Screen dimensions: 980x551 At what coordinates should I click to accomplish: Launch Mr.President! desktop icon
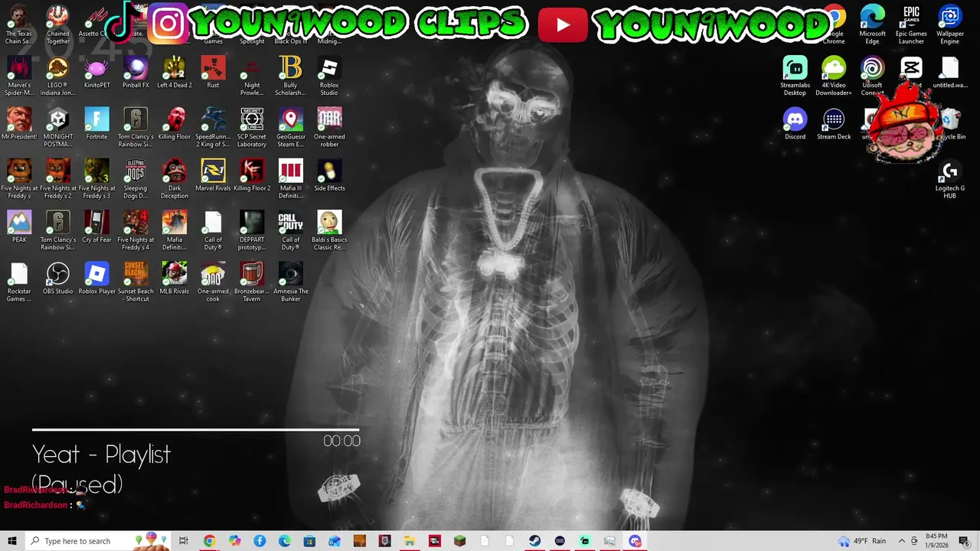pos(19,125)
